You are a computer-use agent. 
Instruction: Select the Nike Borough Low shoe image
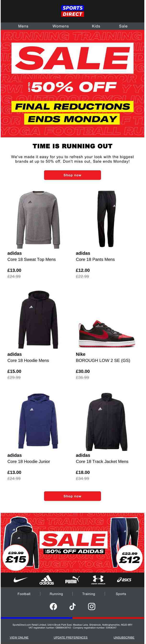pyautogui.click(x=107, y=333)
